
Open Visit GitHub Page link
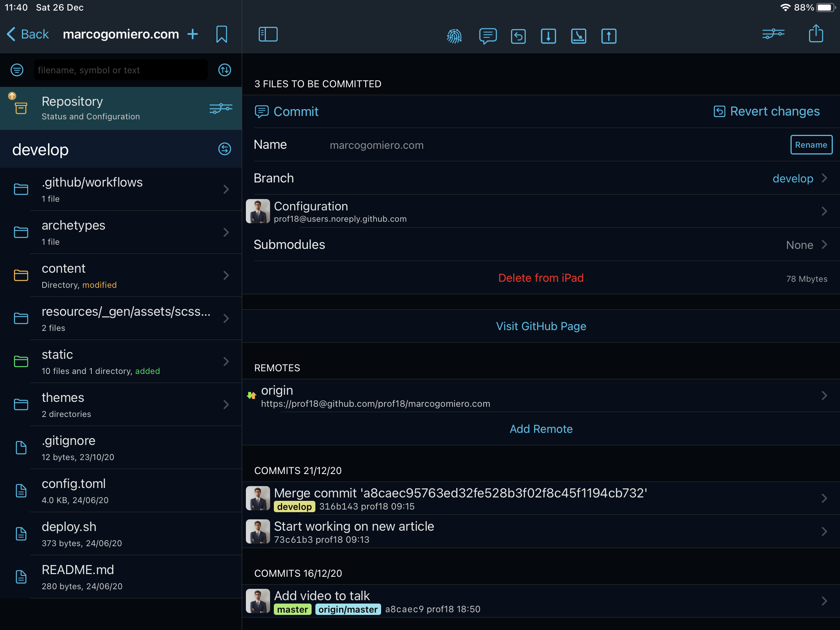click(541, 326)
